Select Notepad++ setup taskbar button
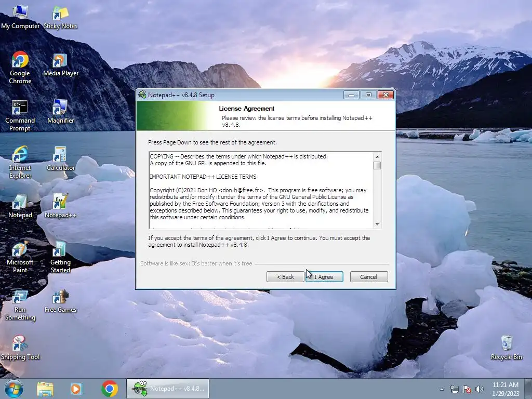The width and height of the screenshot is (532, 399). click(x=168, y=389)
